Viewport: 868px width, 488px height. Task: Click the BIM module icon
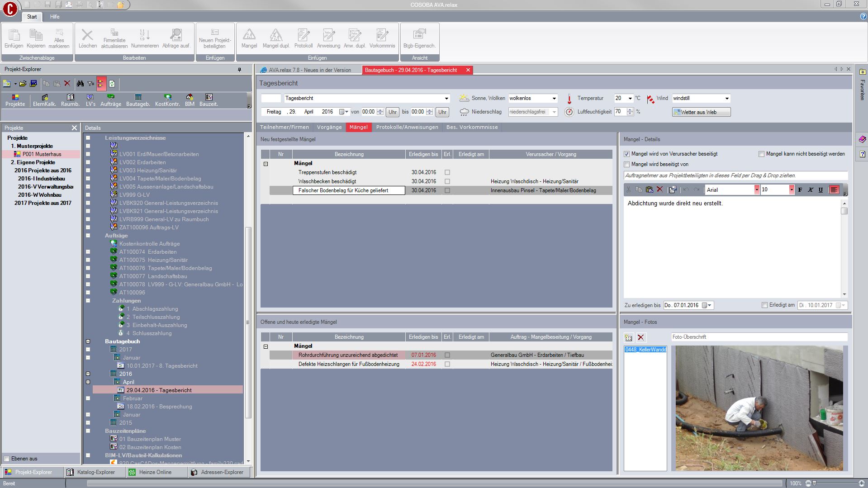coord(190,100)
